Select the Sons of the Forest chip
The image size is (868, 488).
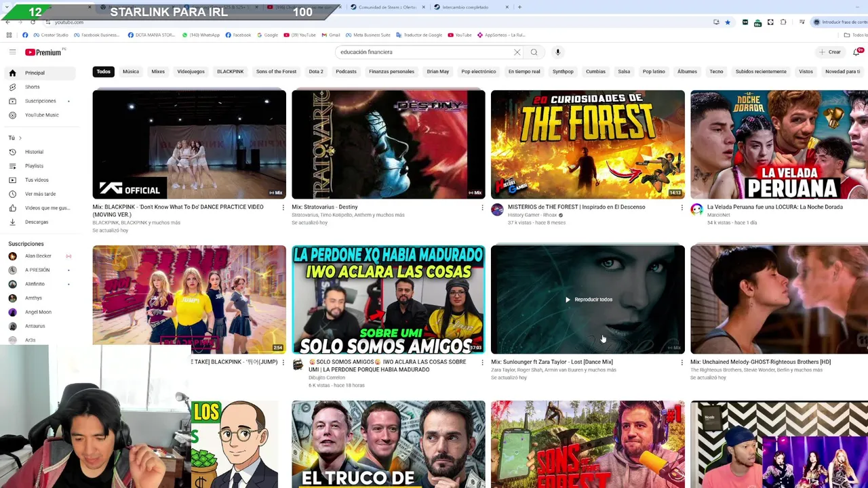click(276, 71)
